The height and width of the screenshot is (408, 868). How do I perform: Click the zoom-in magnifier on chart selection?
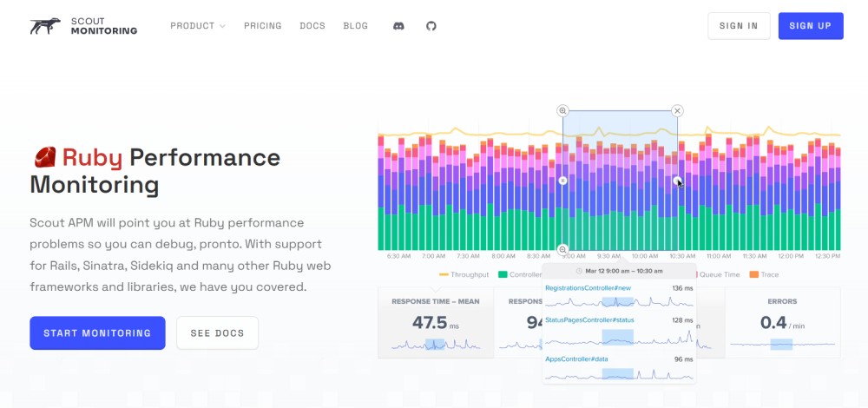[562, 111]
